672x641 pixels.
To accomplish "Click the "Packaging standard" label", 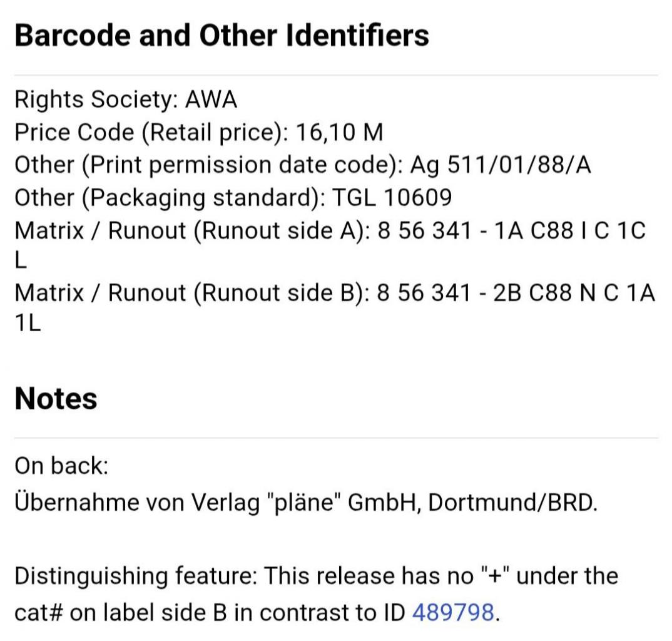I will pyautogui.click(x=203, y=198).
